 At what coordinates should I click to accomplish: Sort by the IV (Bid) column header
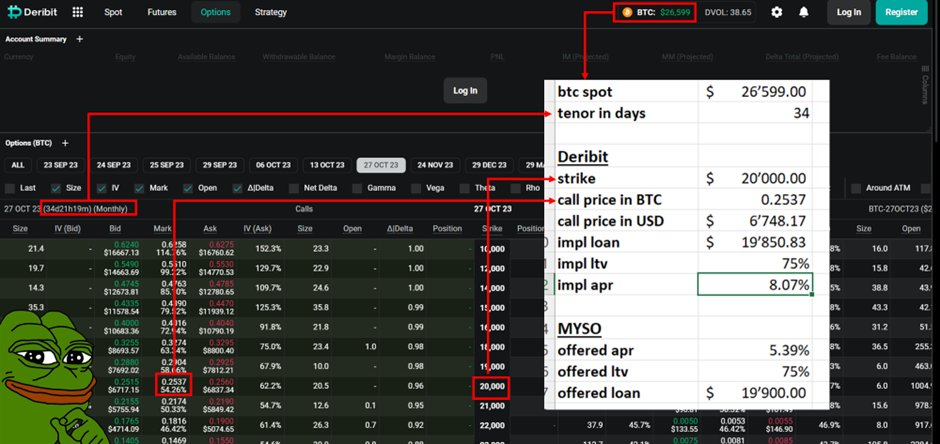point(67,228)
